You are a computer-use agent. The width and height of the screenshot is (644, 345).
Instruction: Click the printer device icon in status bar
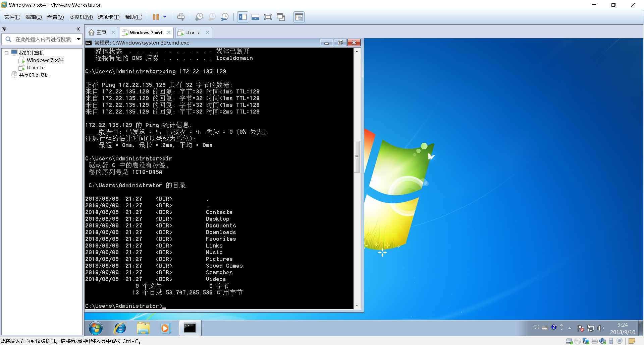594,341
